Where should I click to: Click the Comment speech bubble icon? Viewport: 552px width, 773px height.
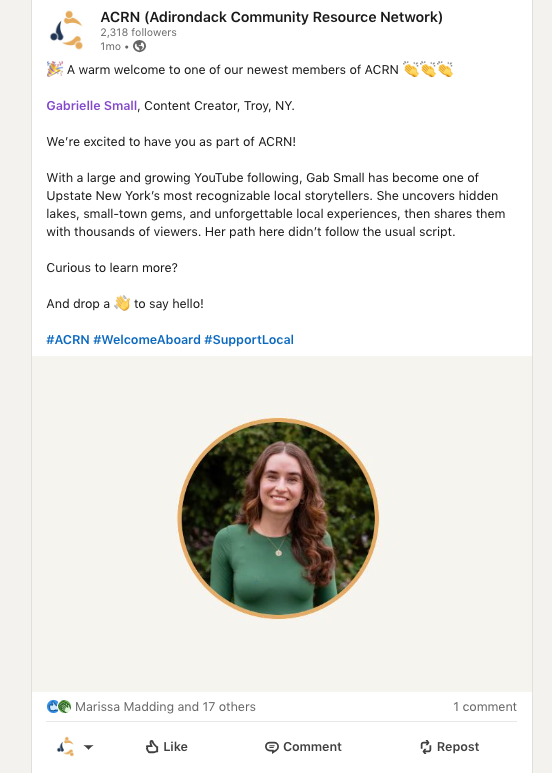pos(272,747)
